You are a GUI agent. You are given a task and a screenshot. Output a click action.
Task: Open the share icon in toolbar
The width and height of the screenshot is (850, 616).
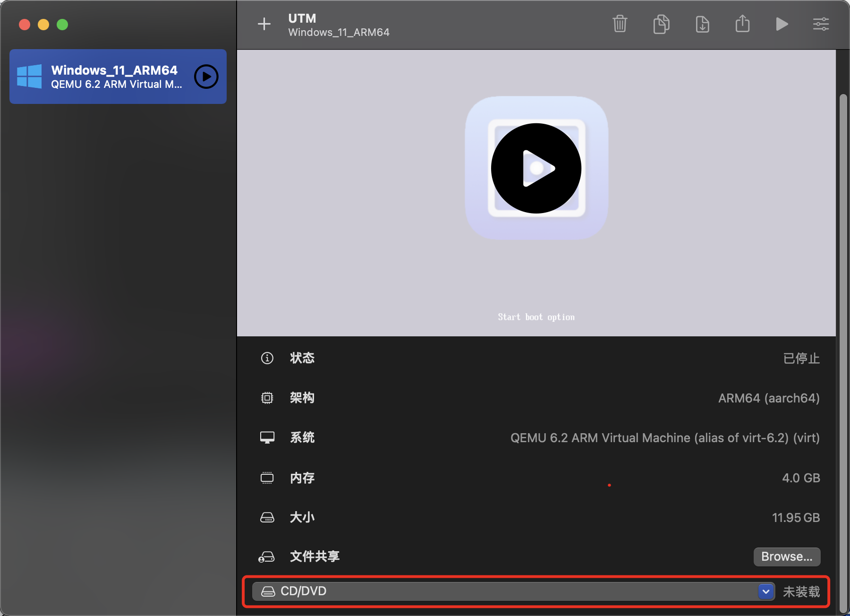coord(742,24)
